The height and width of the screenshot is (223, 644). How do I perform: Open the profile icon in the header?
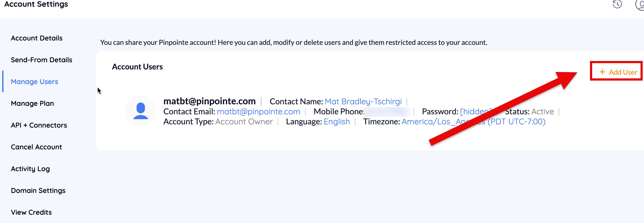[640, 5]
